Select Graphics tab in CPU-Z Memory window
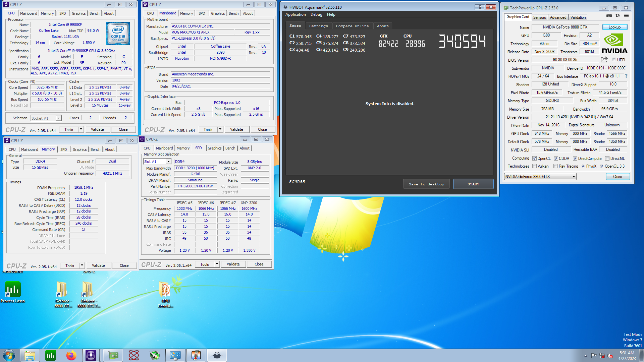644x362 pixels. click(x=79, y=149)
